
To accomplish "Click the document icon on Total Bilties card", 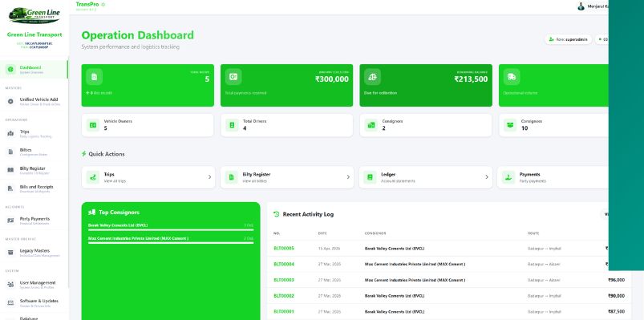I will (x=94, y=77).
